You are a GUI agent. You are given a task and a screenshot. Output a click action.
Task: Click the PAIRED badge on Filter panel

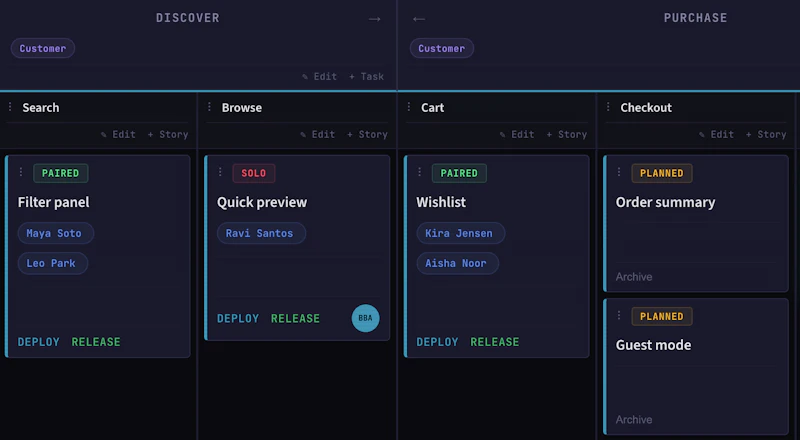pyautogui.click(x=61, y=173)
